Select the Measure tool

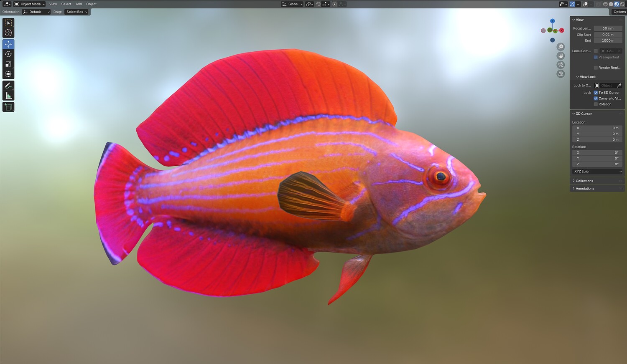8,96
